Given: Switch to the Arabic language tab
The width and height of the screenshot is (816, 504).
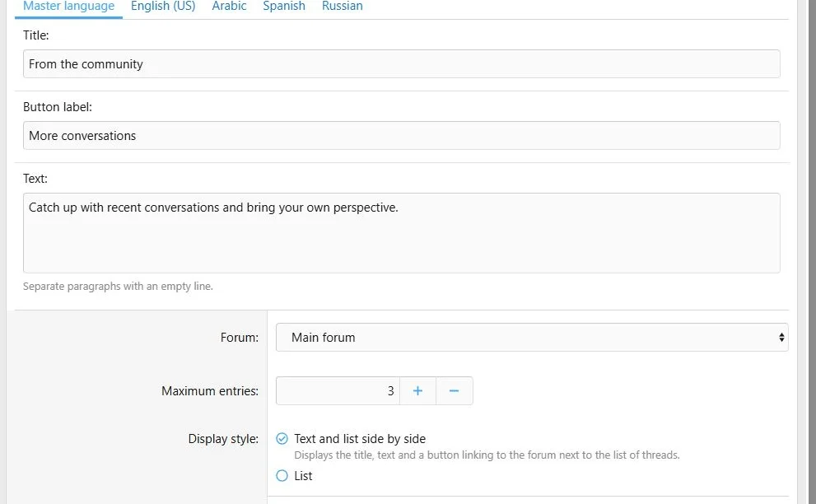Looking at the screenshot, I should (229, 7).
